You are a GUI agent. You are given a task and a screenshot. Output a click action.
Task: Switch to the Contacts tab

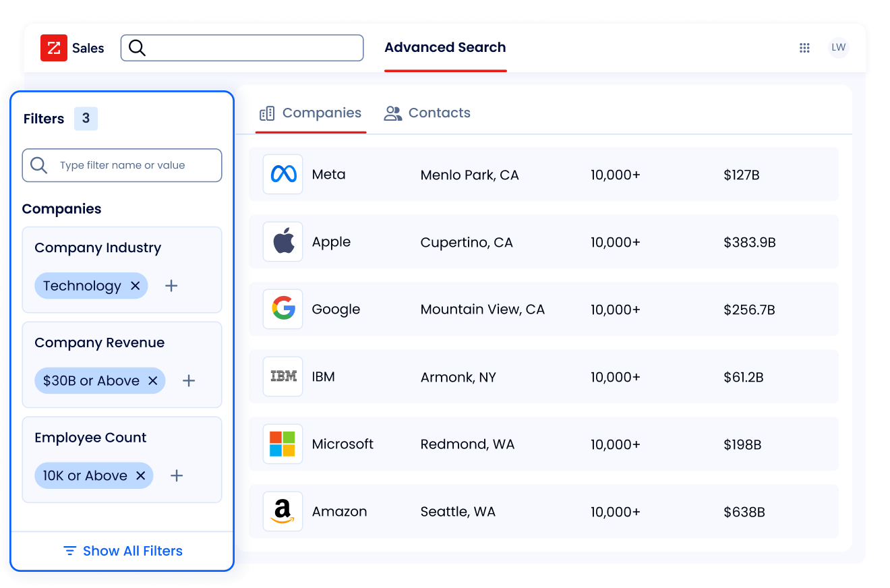point(427,113)
